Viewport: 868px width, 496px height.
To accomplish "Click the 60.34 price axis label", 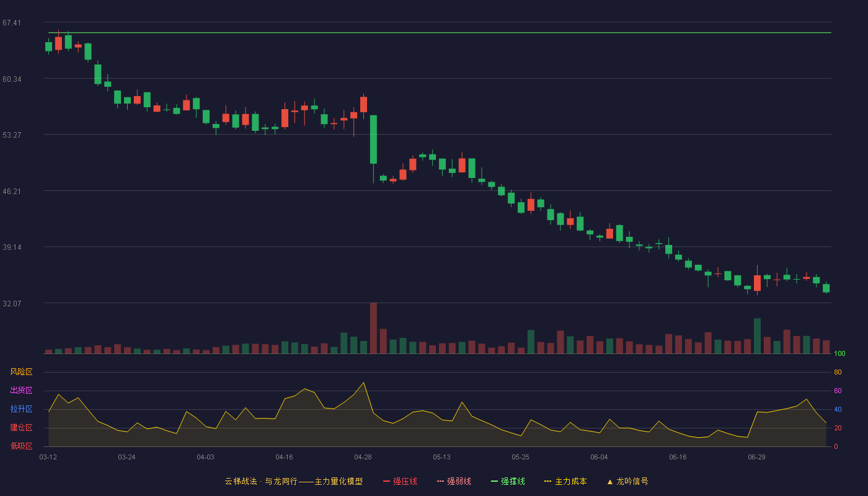I will pyautogui.click(x=12, y=79).
